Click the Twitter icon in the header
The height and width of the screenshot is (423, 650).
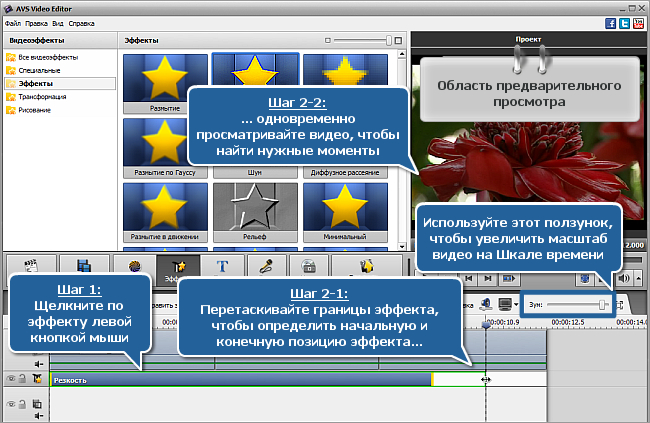tap(624, 23)
